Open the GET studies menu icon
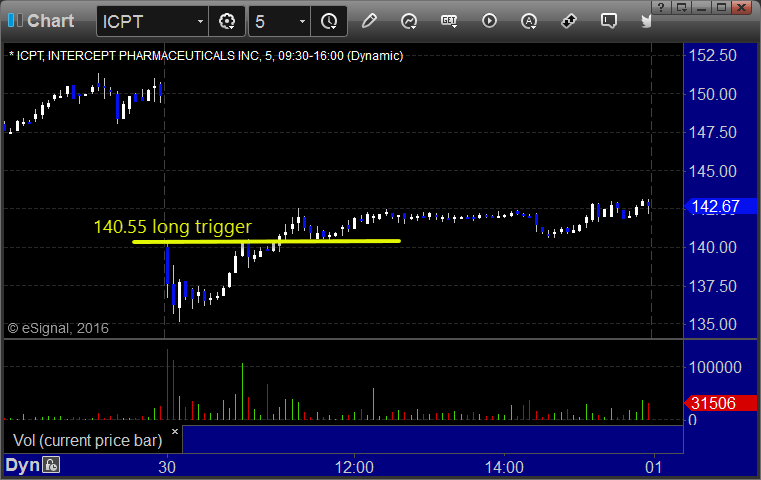 click(x=449, y=21)
